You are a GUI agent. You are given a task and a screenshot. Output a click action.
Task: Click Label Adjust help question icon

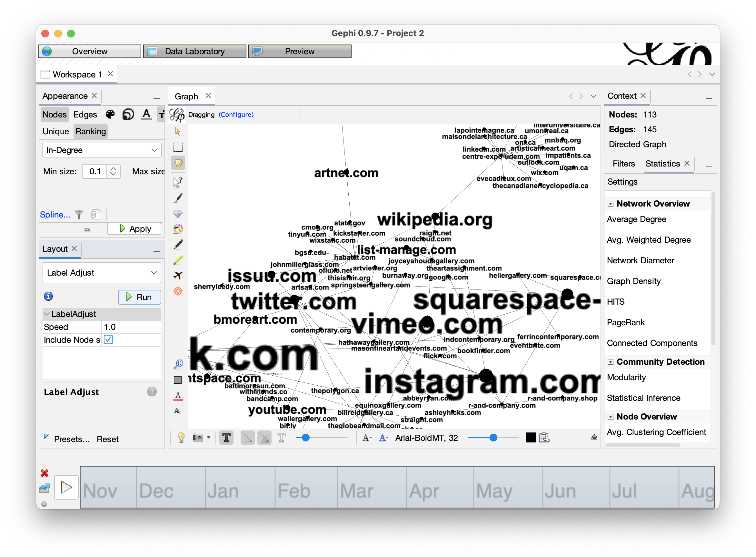click(x=152, y=391)
